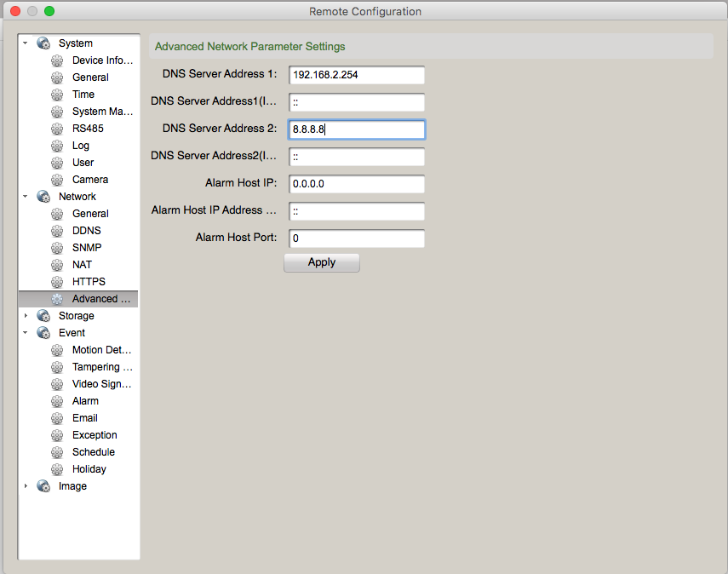
Task: Open the Holiday settings page
Action: [x=89, y=469]
